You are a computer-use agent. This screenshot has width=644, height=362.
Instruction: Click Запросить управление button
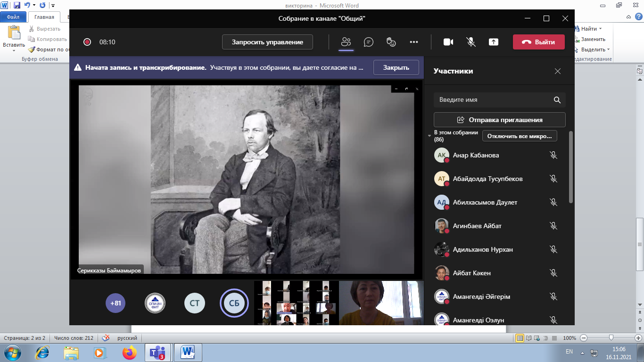[x=267, y=42]
